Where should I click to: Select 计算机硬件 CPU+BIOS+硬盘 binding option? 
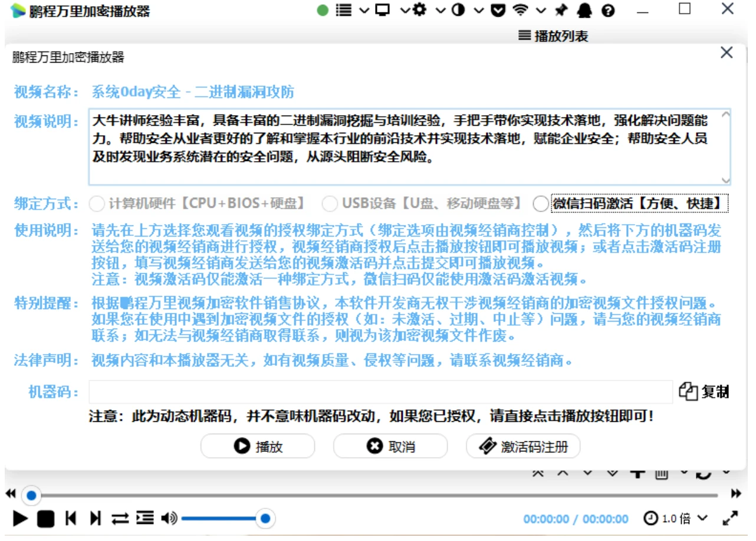[97, 204]
